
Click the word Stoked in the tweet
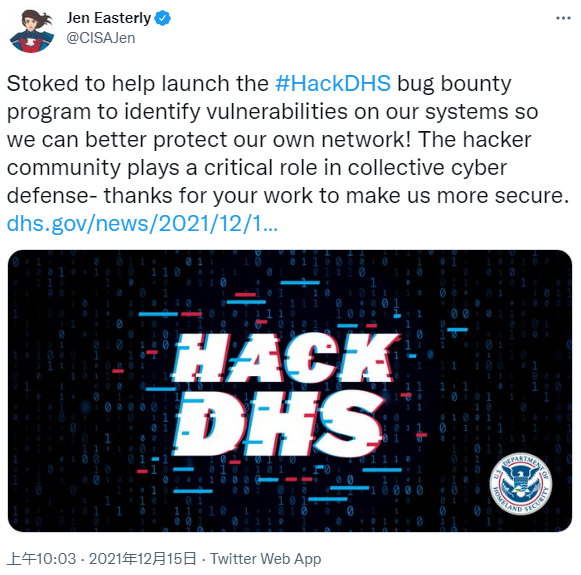point(43,83)
